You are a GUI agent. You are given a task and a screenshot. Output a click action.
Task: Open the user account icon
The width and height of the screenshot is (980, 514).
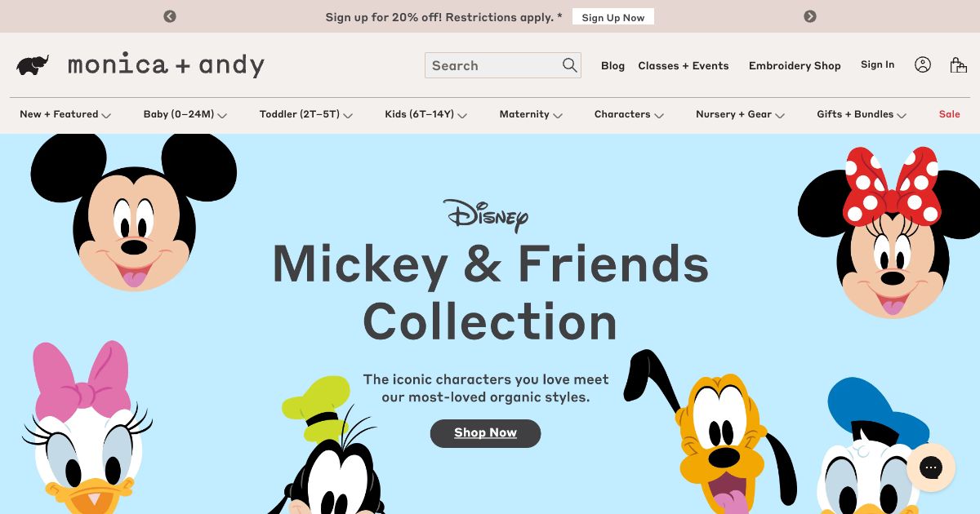pyautogui.click(x=923, y=65)
